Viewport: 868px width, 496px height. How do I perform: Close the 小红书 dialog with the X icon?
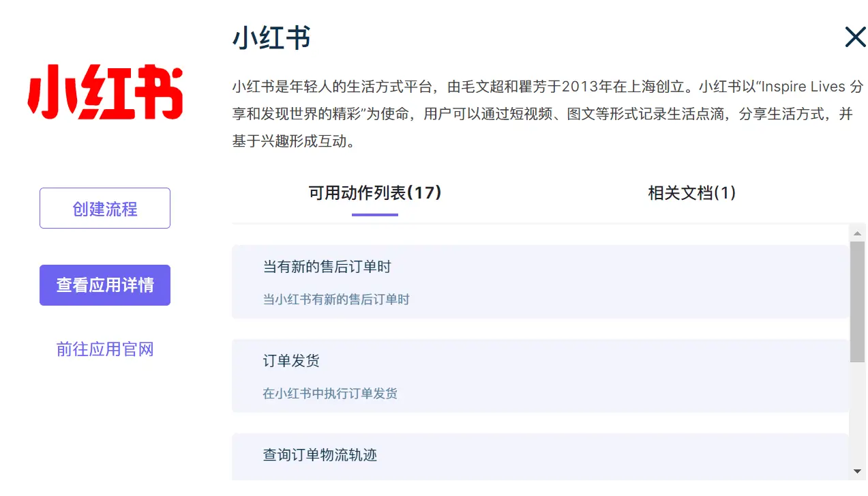pyautogui.click(x=855, y=37)
